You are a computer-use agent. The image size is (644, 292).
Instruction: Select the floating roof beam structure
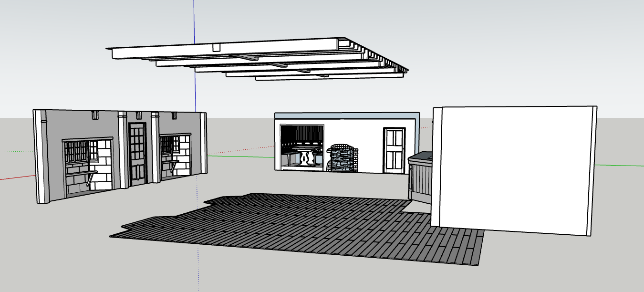pos(258,60)
